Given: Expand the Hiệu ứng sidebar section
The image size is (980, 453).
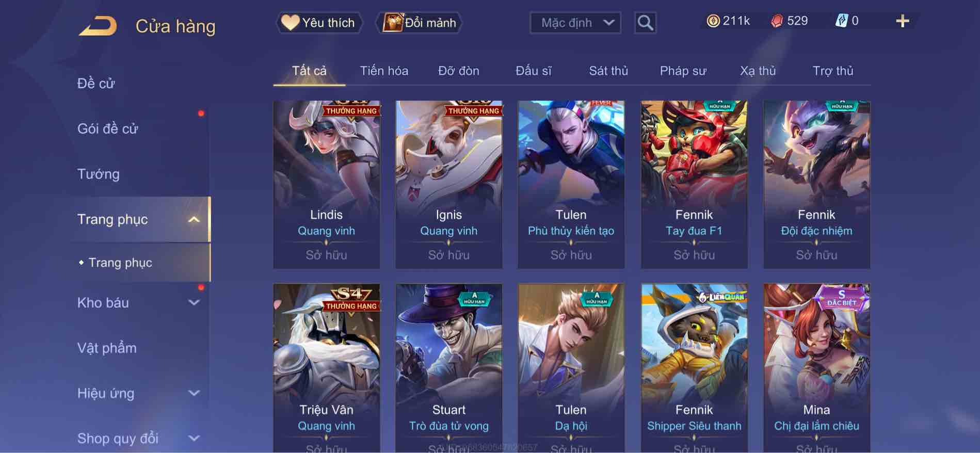Looking at the screenshot, I should coord(194,393).
